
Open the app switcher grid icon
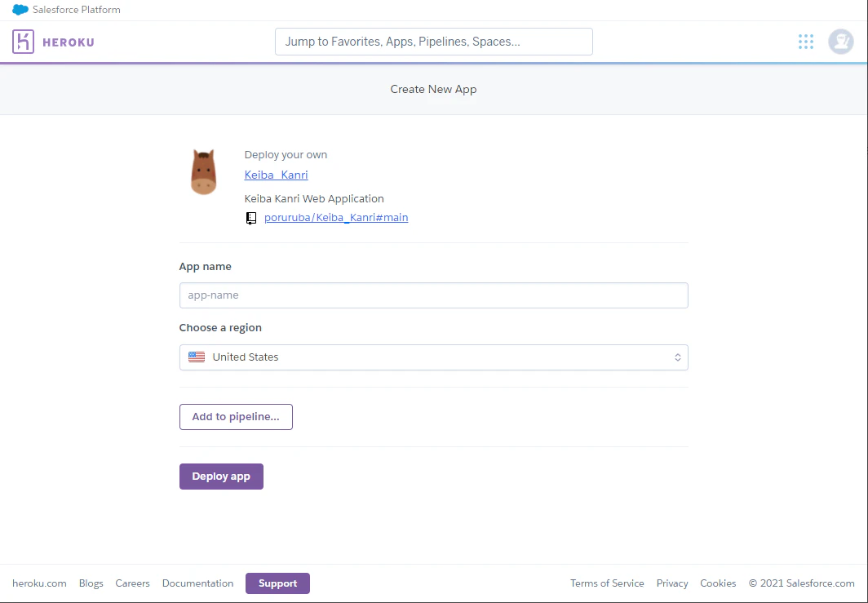[806, 42]
